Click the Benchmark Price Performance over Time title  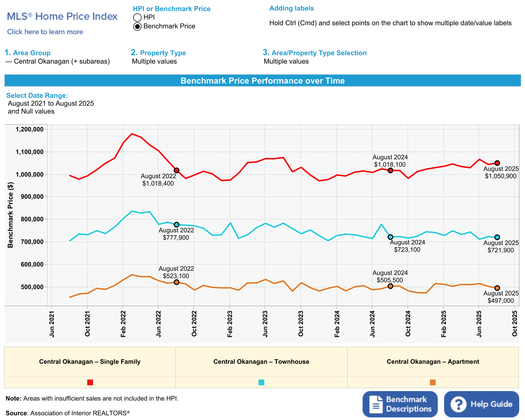[263, 81]
